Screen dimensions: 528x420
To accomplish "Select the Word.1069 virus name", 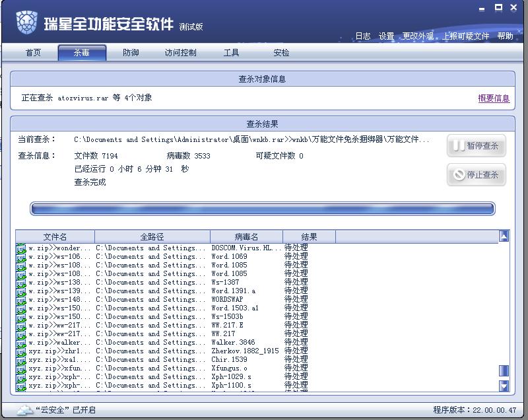I will pyautogui.click(x=229, y=256).
